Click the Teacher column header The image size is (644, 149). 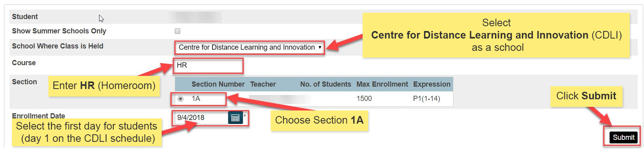tap(263, 84)
